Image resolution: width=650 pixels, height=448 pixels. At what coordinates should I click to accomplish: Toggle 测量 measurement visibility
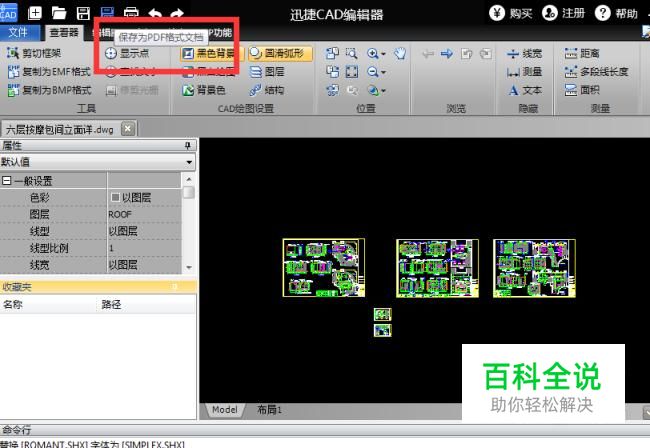pos(524,72)
